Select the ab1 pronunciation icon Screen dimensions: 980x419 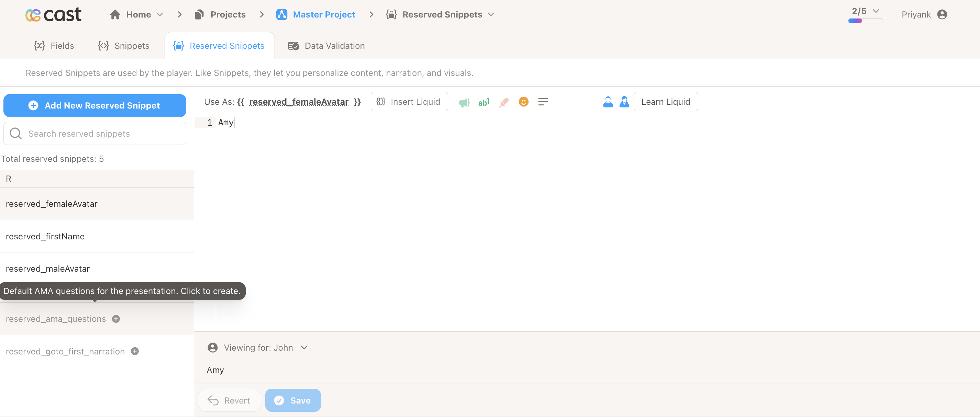click(x=483, y=102)
